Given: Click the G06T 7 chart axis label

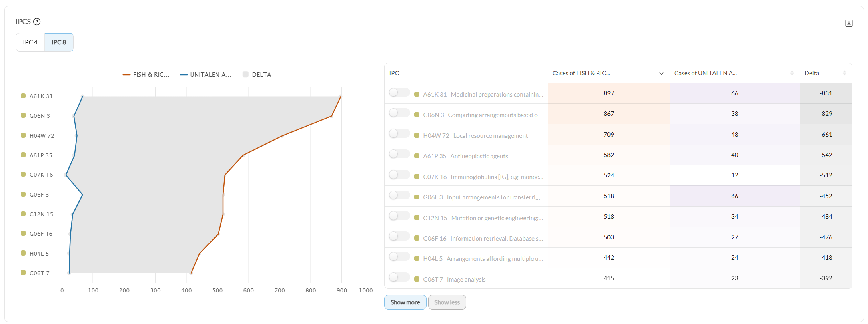Looking at the screenshot, I should (39, 273).
